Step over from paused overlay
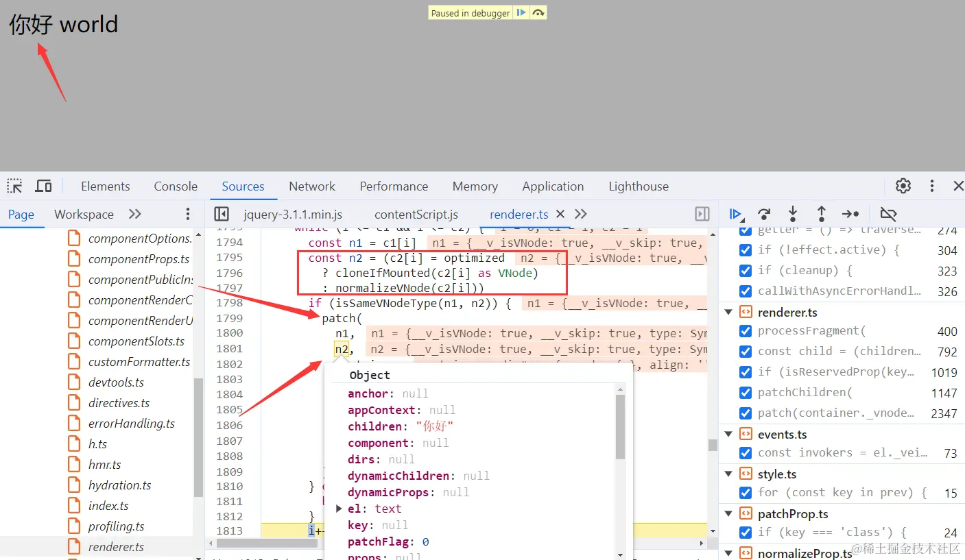 (x=538, y=12)
